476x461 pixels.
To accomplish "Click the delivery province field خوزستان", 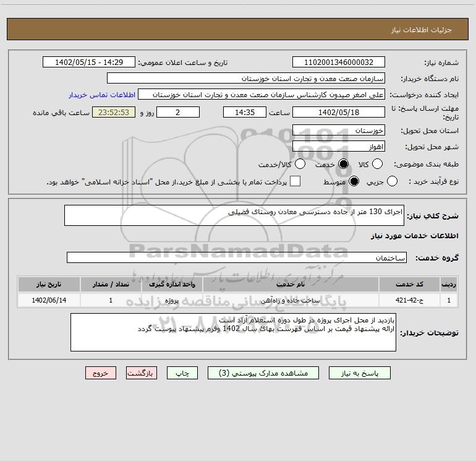I will tap(339, 130).
